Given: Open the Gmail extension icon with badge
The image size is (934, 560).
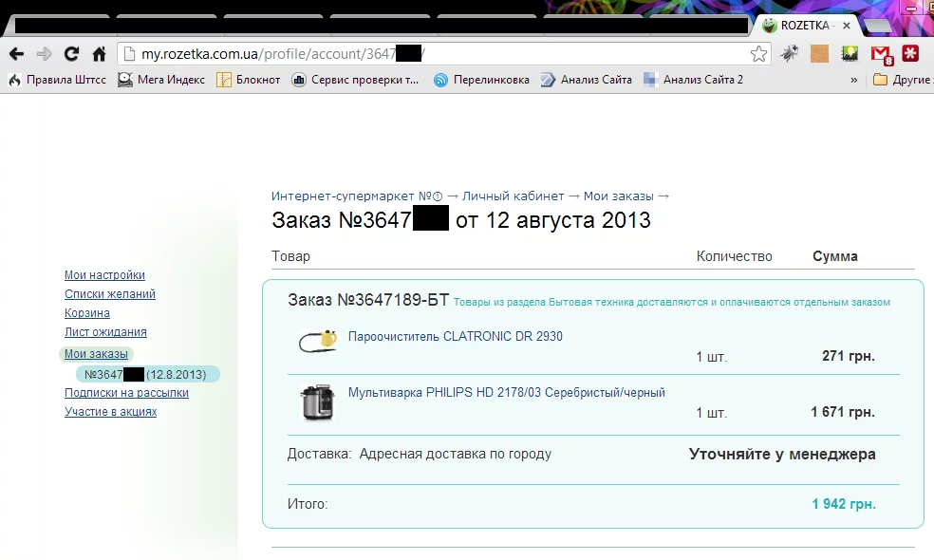Looking at the screenshot, I should (882, 55).
